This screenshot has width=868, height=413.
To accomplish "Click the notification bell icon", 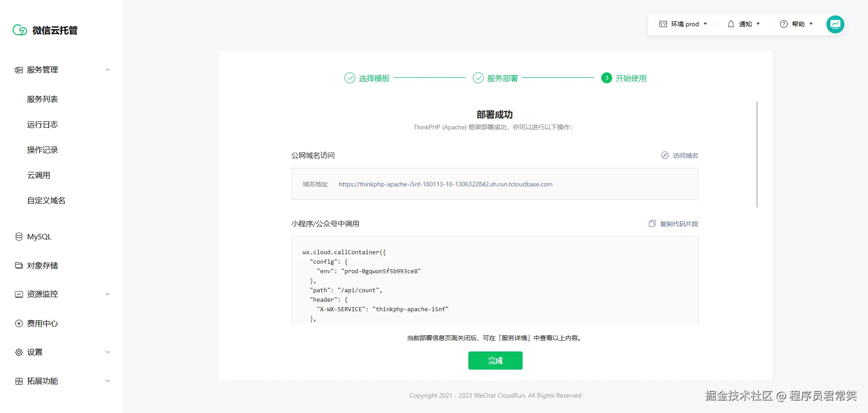I will tap(731, 24).
